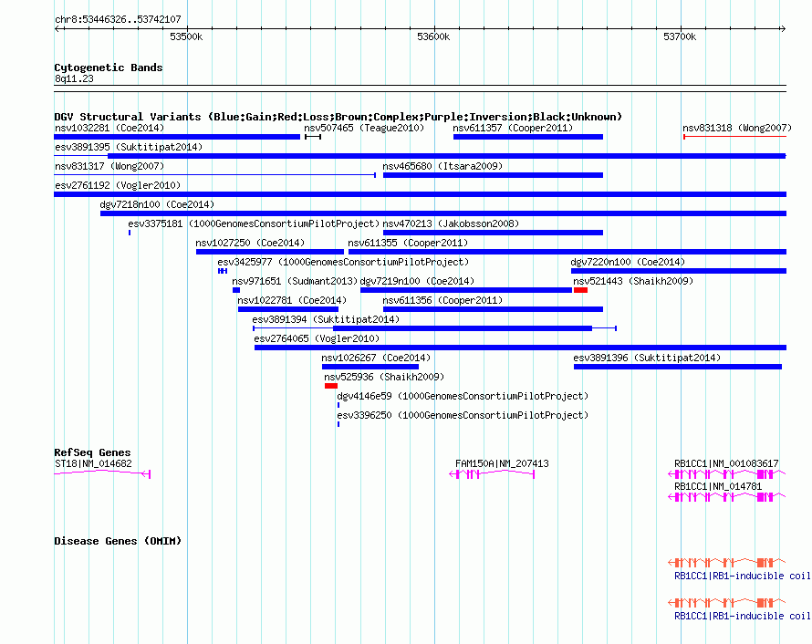The image size is (812, 644).
Task: Click the Disease Genes (OMIM) track title
Action: tap(118, 541)
